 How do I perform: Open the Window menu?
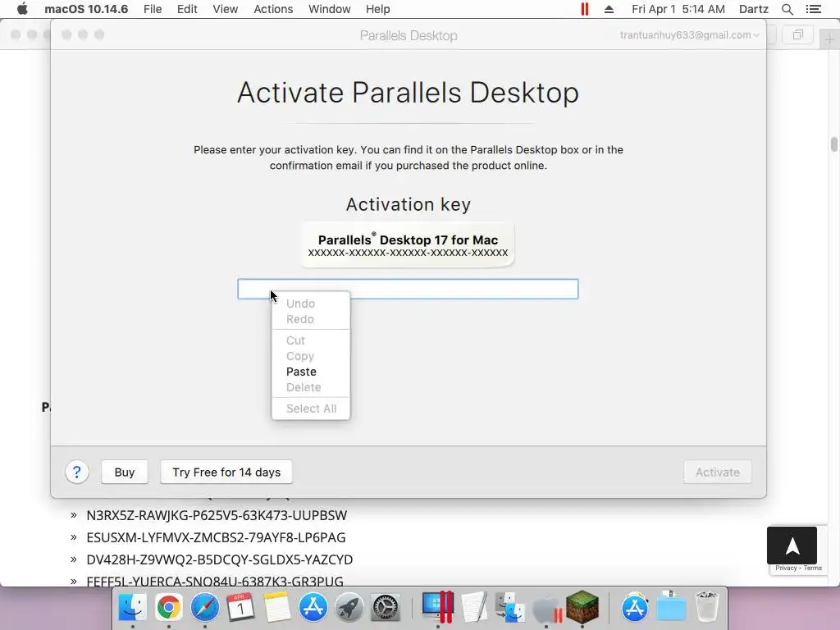pos(330,9)
